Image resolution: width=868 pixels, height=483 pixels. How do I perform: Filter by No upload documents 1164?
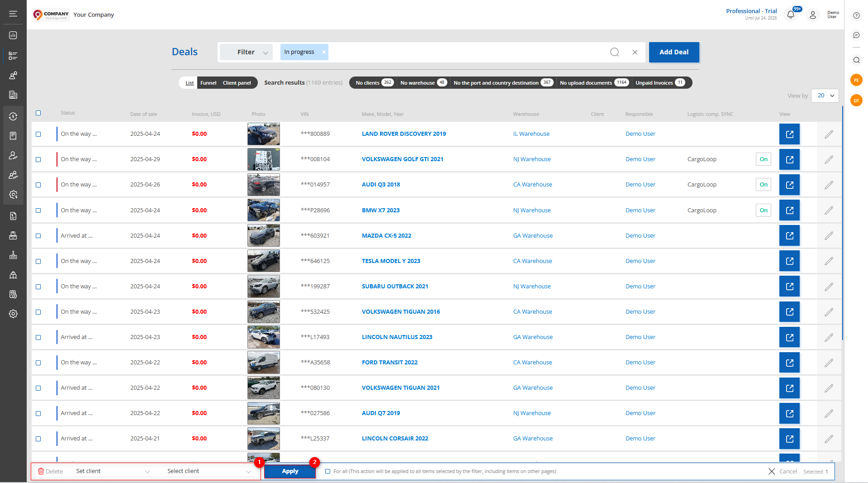[x=594, y=83]
